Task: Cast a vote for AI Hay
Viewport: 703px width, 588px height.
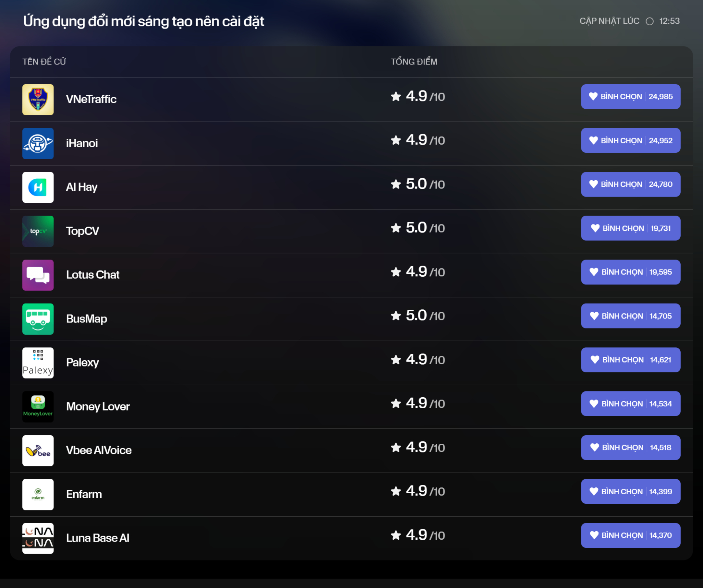Action: [631, 185]
